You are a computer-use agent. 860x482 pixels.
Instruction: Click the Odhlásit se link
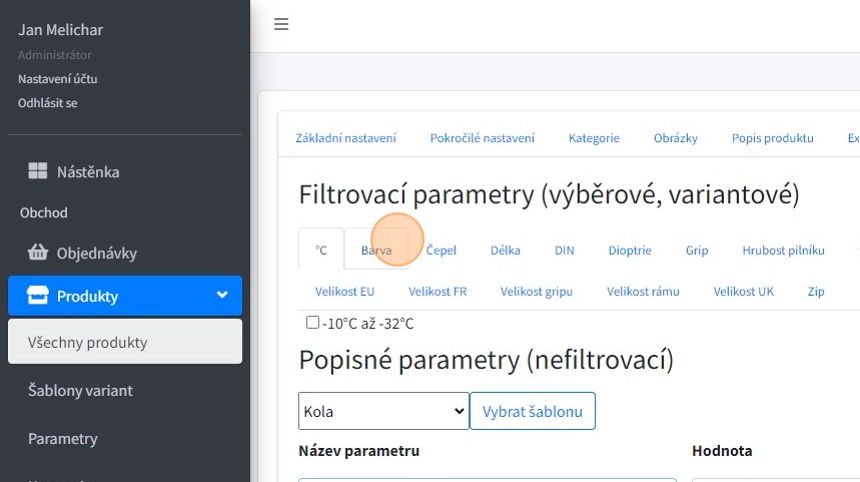[x=47, y=102]
